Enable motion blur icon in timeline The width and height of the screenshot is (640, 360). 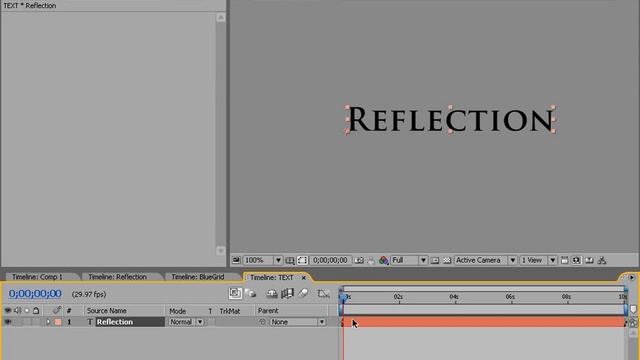tap(303, 293)
